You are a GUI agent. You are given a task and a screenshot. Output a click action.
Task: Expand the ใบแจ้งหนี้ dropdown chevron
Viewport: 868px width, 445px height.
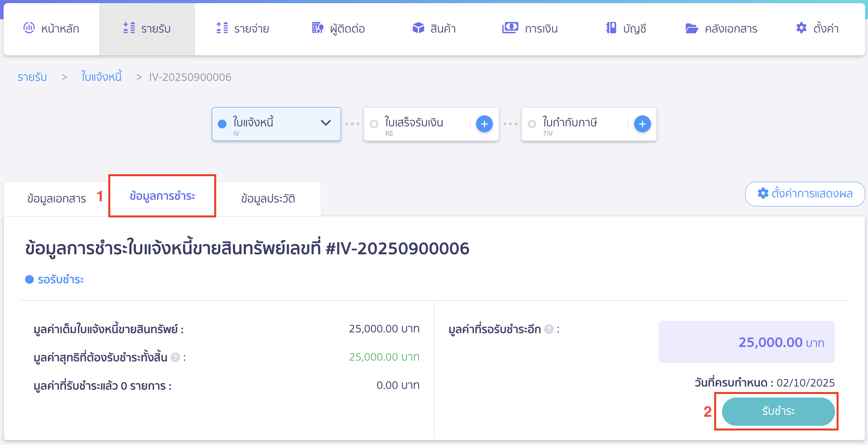click(325, 123)
